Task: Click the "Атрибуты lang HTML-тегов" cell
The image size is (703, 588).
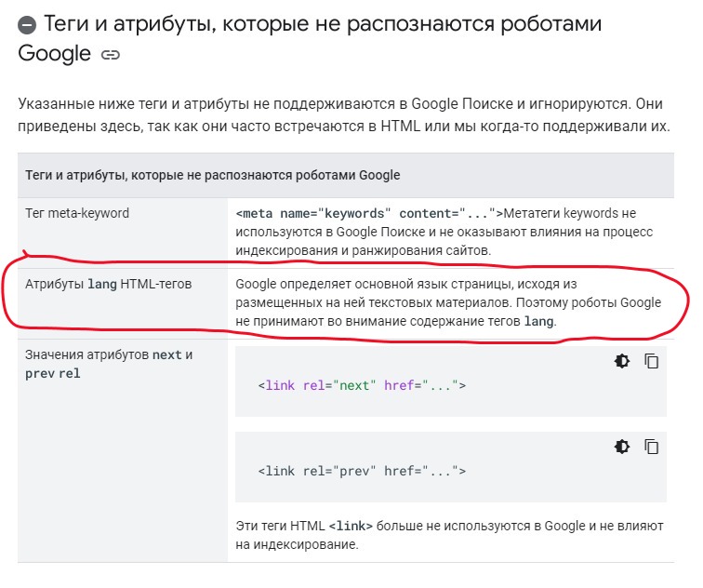Action: click(109, 284)
